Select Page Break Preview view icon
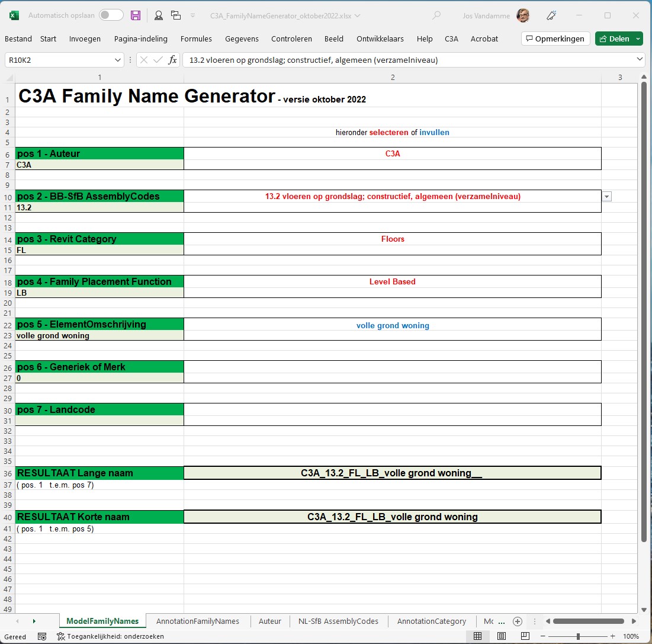 pyautogui.click(x=525, y=636)
